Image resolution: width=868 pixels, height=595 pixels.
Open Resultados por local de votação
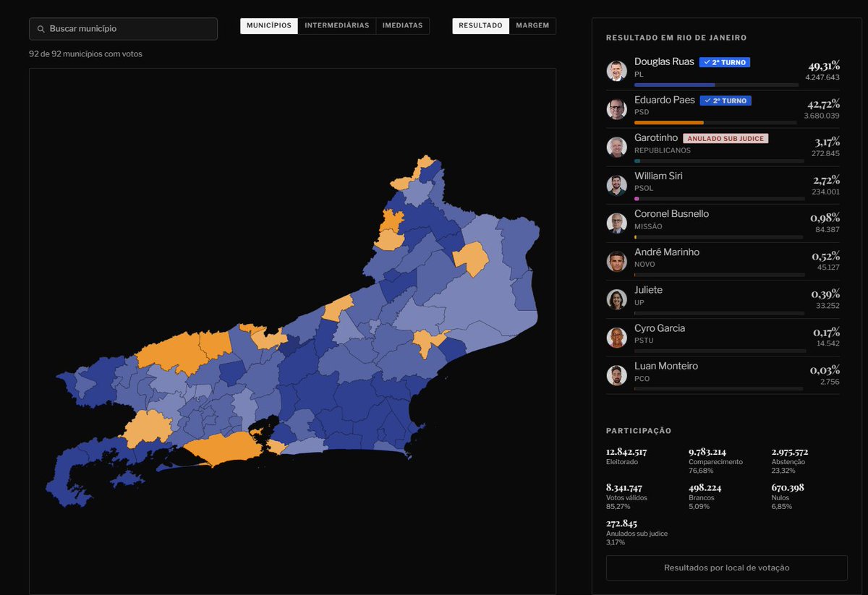coord(727,568)
